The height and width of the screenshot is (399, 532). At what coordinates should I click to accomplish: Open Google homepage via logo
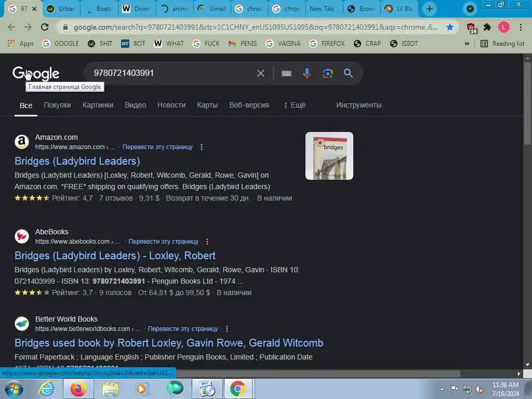coord(36,74)
